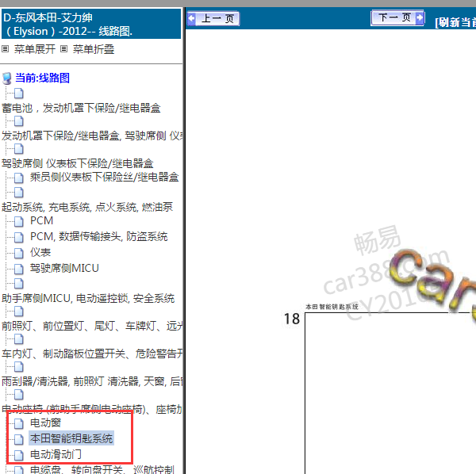Viewport: 476px width, 474px height.
Task: Click page icon above 电动座椅 entry
Action: [x=18, y=395]
